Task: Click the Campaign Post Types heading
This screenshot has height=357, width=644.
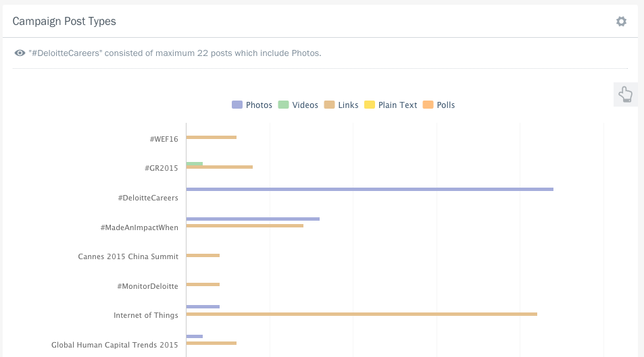Action: point(64,22)
